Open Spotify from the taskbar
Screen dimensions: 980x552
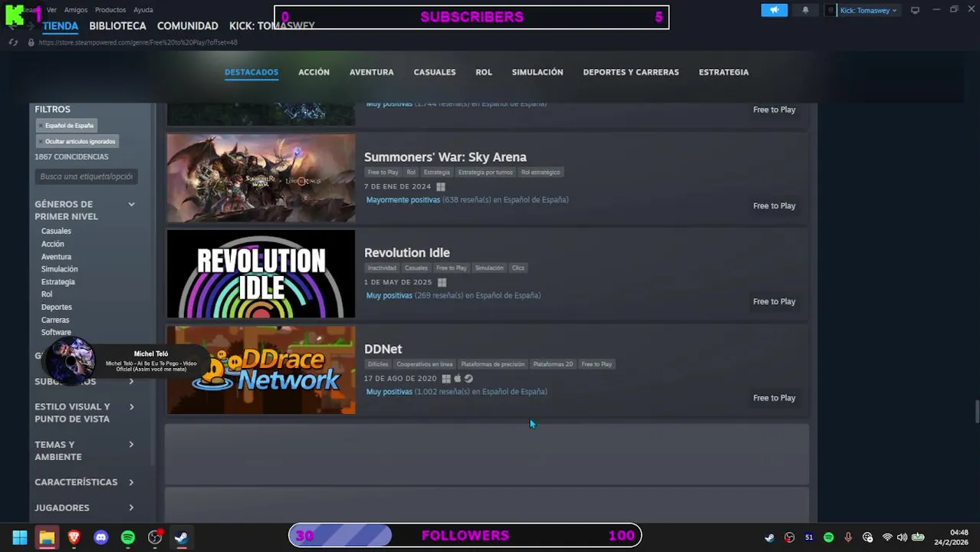tap(127, 537)
